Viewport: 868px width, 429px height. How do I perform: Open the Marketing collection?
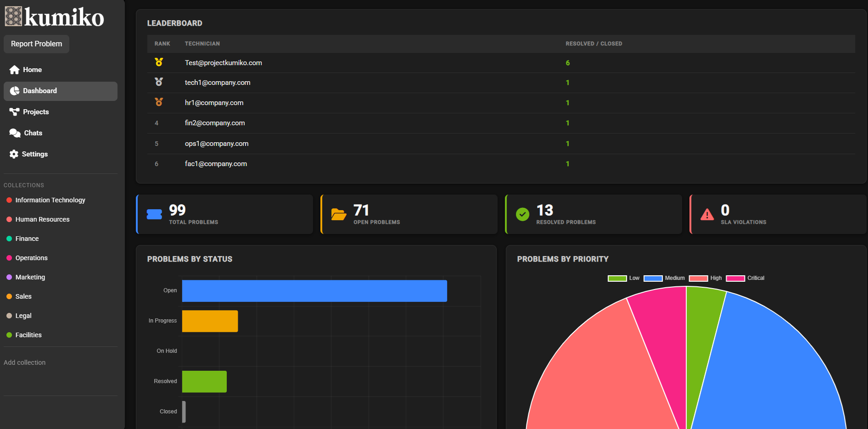point(30,277)
